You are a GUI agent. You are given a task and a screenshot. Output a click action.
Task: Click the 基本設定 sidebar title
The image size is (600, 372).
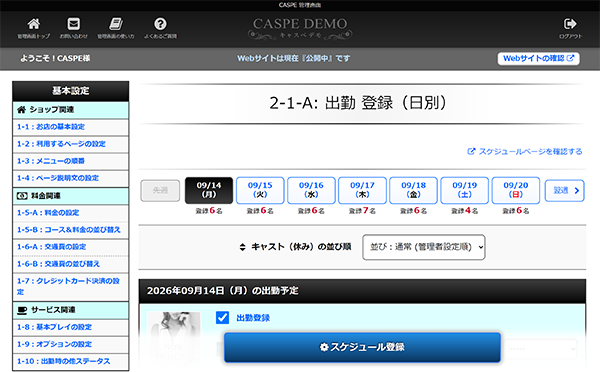(71, 91)
